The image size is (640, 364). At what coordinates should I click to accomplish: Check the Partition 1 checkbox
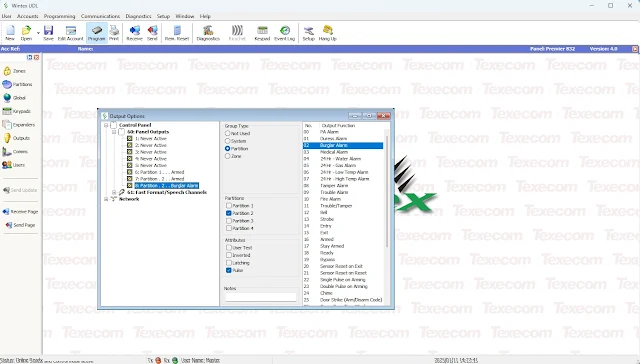tap(229, 206)
